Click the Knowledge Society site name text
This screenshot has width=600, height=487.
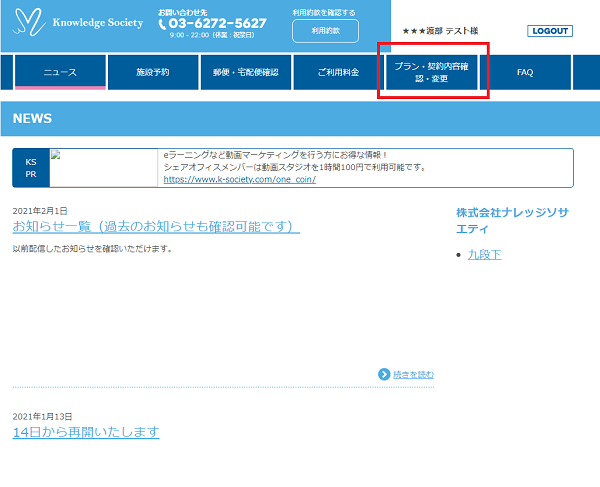pos(97,23)
